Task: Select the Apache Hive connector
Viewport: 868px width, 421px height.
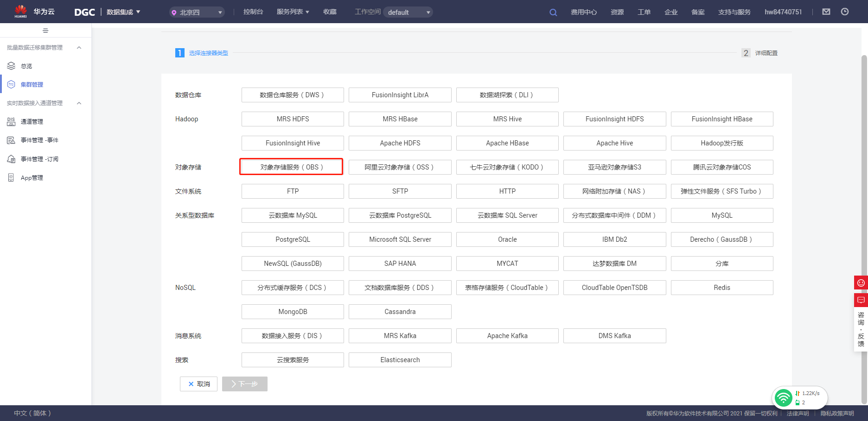Action: 614,143
